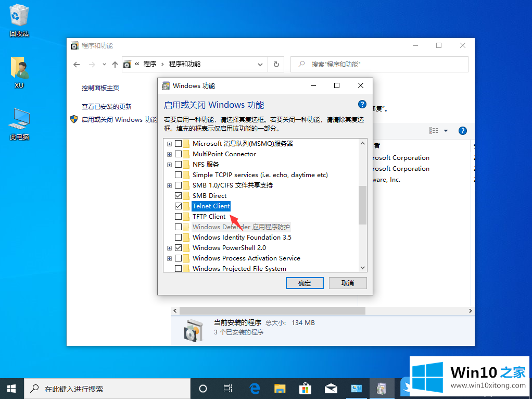The height and width of the screenshot is (399, 532).
Task: Launch Microsoft Edge from taskbar
Action: tap(254, 389)
